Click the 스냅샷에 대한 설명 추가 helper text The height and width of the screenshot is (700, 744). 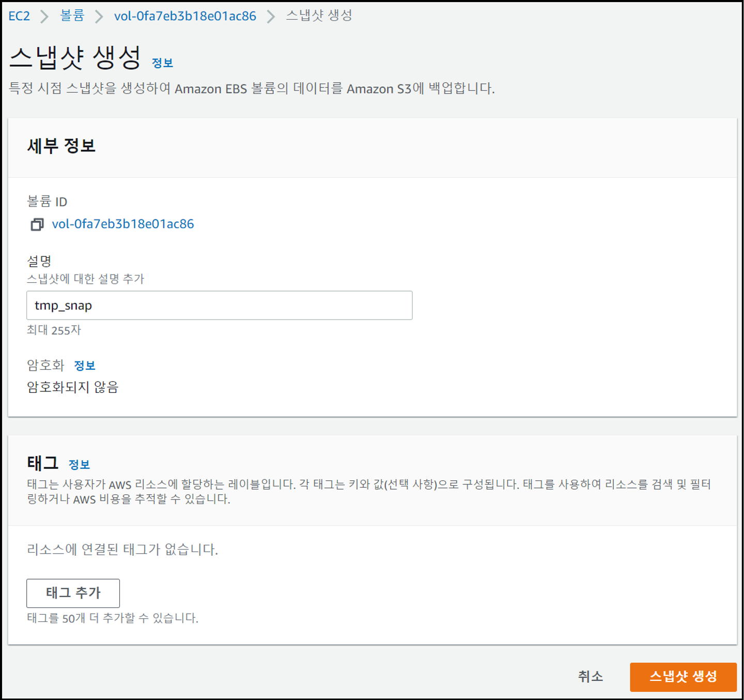coord(85,279)
